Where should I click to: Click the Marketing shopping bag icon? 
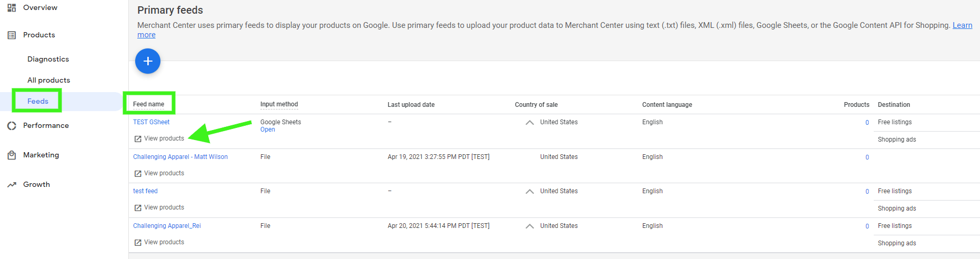point(12,155)
